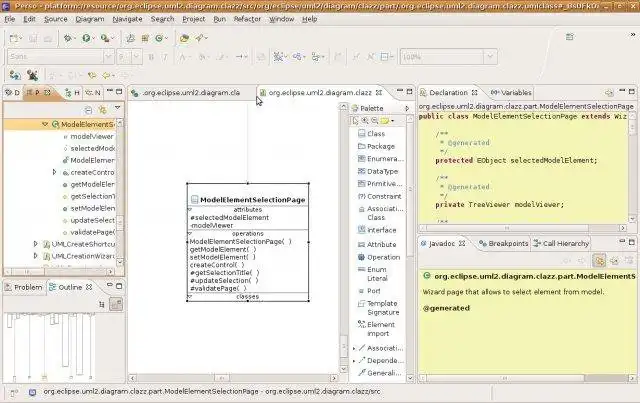Click Package Explorer vertical scrollbar
This screenshot has height=403, width=640.
[120, 192]
